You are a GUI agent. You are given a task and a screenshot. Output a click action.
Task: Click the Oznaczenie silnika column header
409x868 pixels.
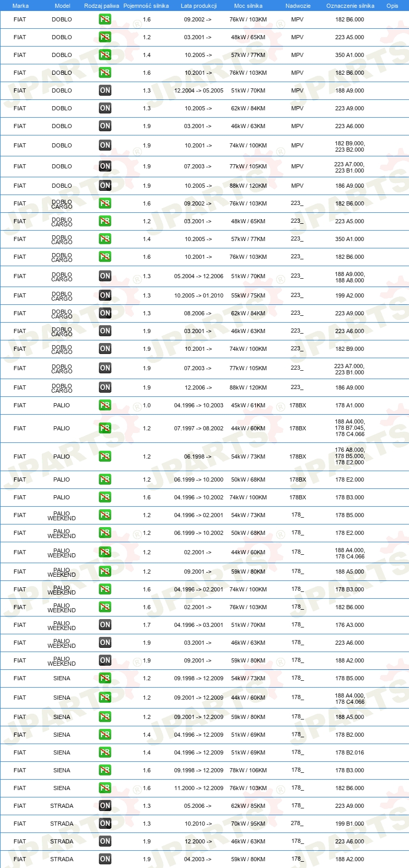click(x=350, y=6)
